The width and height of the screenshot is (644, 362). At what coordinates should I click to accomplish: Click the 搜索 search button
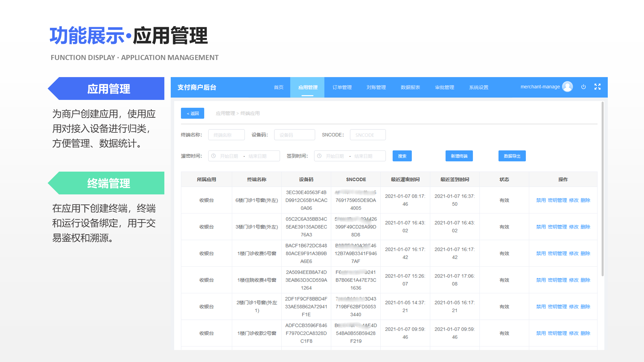pyautogui.click(x=402, y=156)
